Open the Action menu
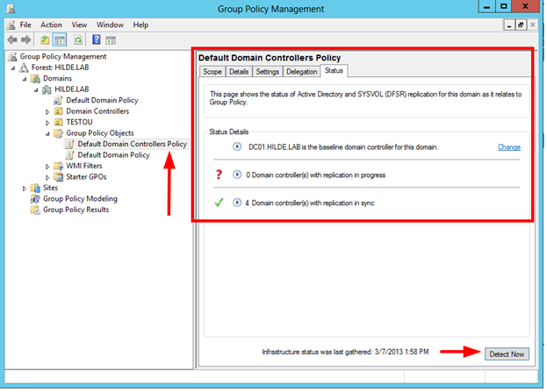547x392 pixels. [x=51, y=25]
